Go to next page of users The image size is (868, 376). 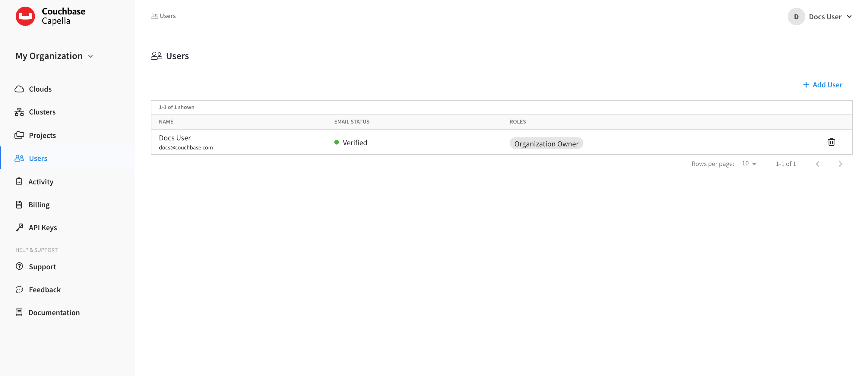point(840,164)
